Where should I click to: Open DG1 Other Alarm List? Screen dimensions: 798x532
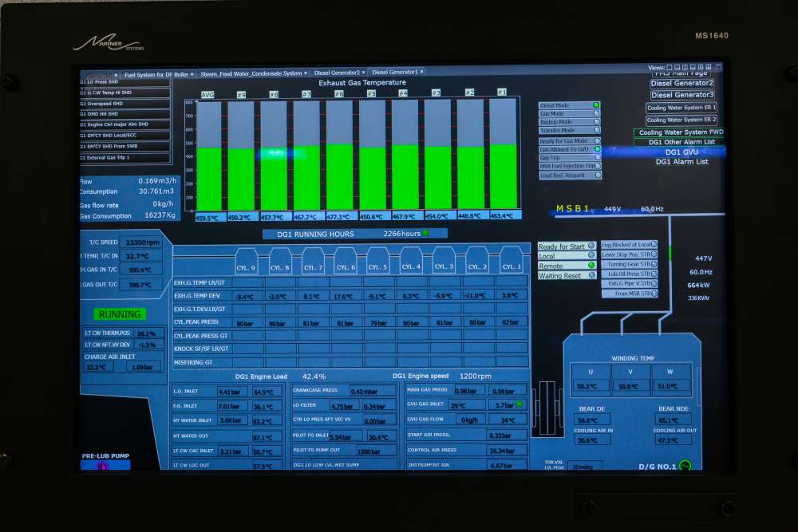(682, 142)
